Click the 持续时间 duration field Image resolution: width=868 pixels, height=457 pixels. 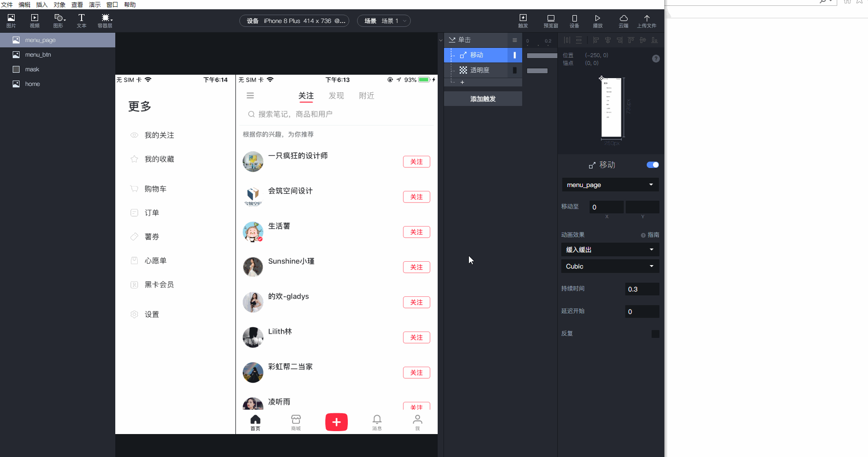coord(642,289)
